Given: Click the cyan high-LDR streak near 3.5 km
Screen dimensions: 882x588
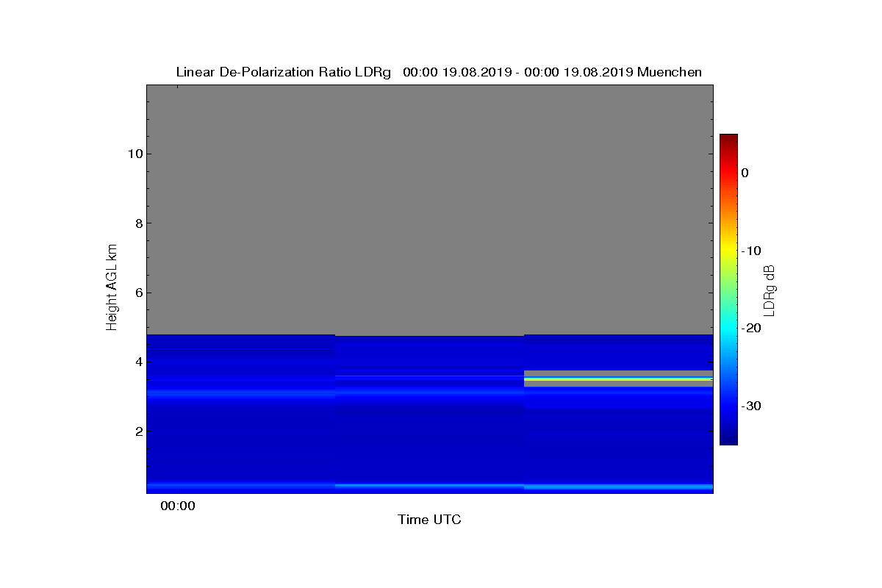Looking at the screenshot, I should pyautogui.click(x=618, y=379).
